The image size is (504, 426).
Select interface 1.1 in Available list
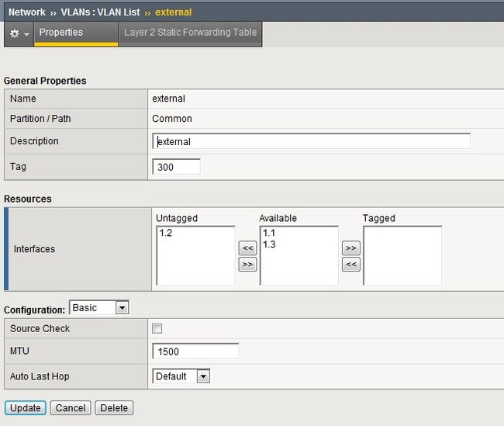(269, 233)
